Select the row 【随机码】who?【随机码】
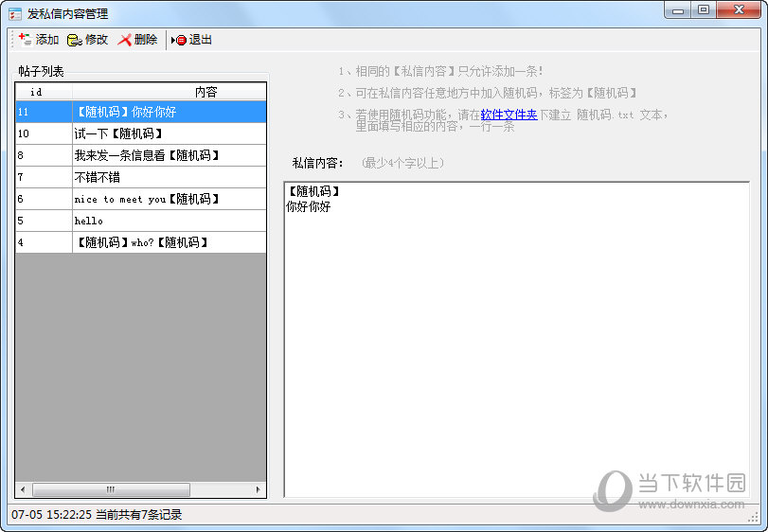The height and width of the screenshot is (532, 768). tap(141, 242)
